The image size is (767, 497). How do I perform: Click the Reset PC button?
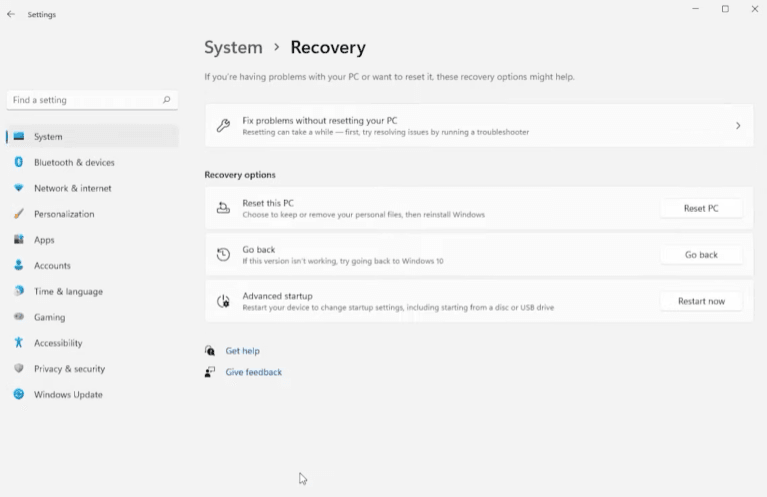[701, 208]
